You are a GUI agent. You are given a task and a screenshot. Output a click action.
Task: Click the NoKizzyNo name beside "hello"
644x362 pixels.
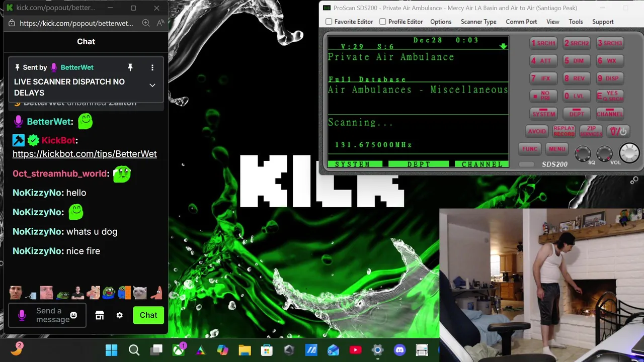pos(37,193)
